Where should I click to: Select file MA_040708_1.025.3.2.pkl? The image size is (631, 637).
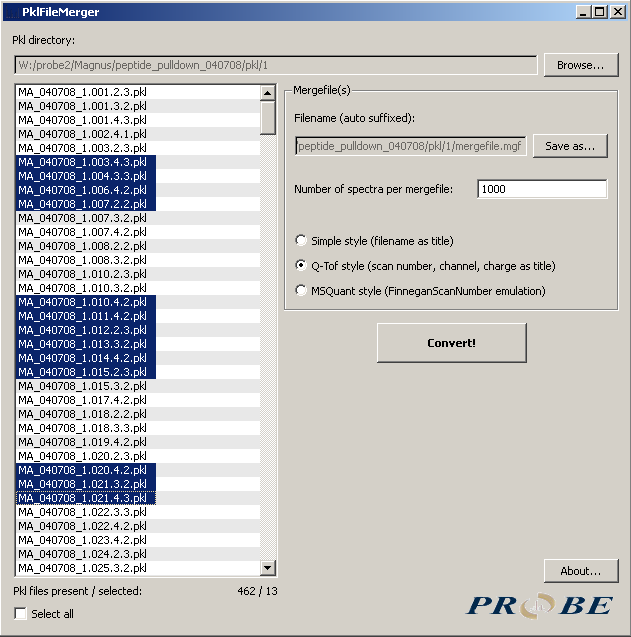tap(82, 568)
